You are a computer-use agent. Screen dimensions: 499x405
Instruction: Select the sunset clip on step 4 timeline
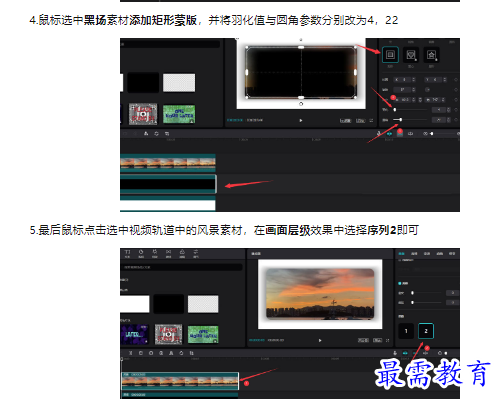coord(168,163)
